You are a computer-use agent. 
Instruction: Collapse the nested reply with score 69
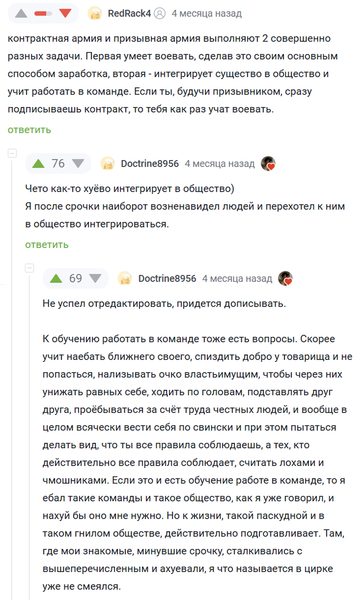(30, 268)
